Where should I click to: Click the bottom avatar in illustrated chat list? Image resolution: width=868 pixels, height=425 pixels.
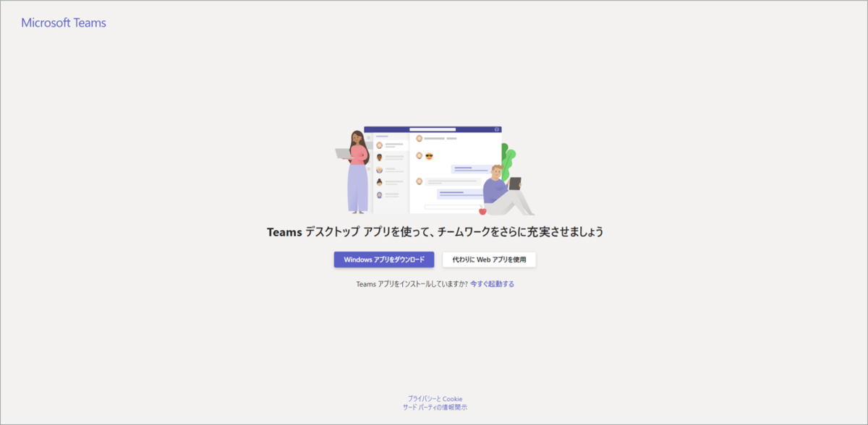[380, 195]
